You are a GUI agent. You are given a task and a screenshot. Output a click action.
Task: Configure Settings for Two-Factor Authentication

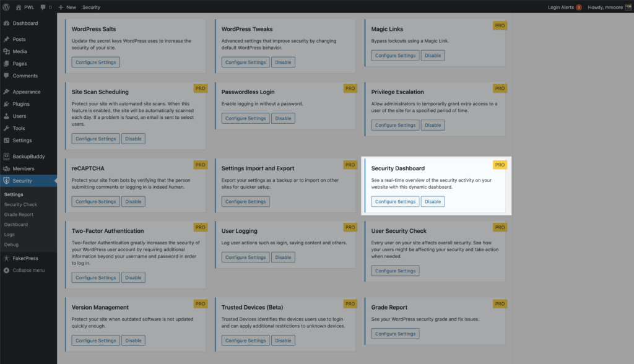[x=96, y=278]
